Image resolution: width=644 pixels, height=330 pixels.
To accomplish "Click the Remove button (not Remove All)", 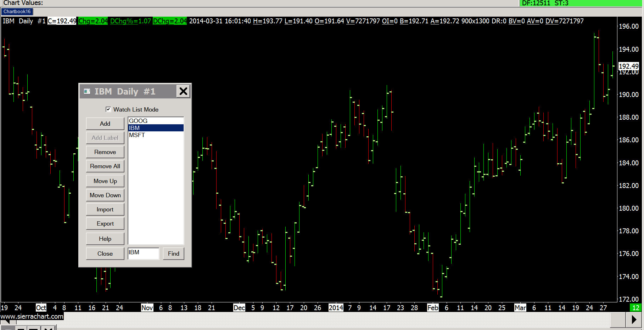I will [x=105, y=152].
